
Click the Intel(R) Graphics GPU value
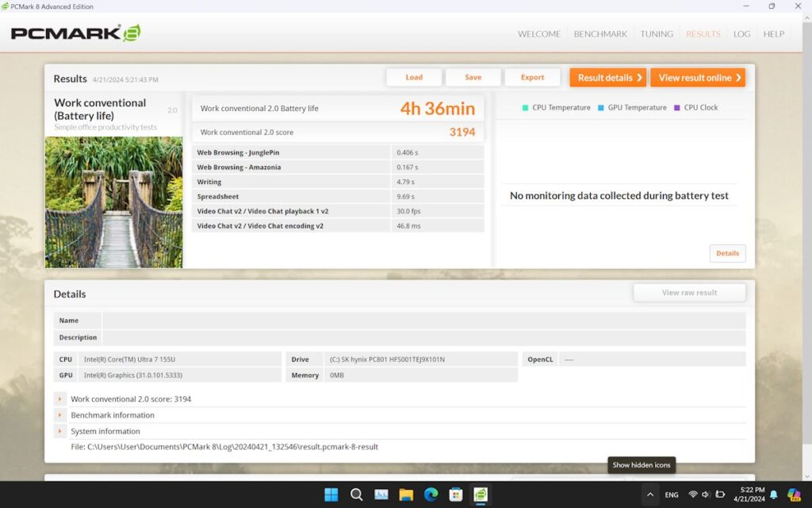pyautogui.click(x=133, y=375)
